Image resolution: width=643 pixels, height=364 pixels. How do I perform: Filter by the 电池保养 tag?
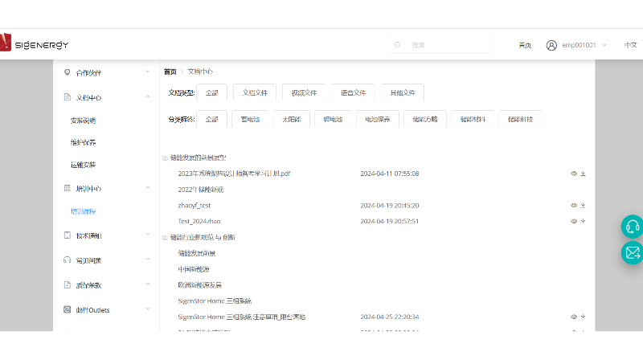coord(378,119)
